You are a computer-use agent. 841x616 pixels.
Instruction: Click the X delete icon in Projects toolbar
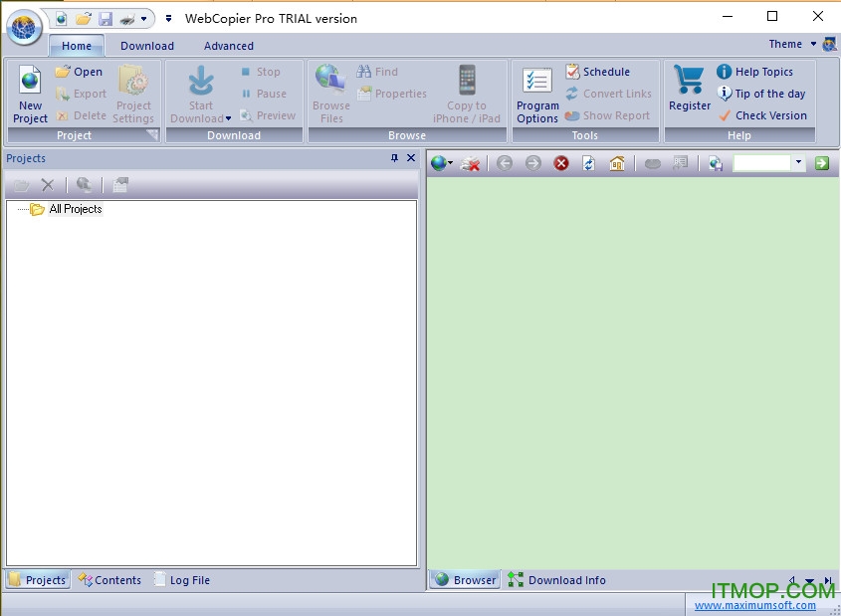47,185
